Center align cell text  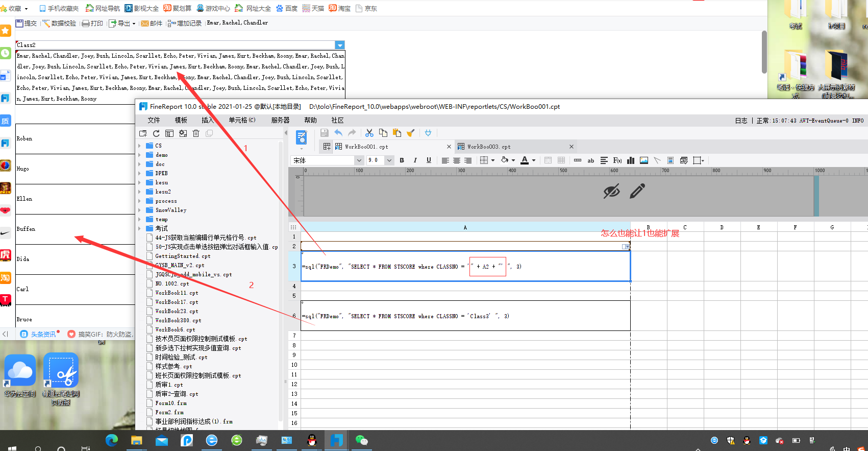pyautogui.click(x=457, y=160)
